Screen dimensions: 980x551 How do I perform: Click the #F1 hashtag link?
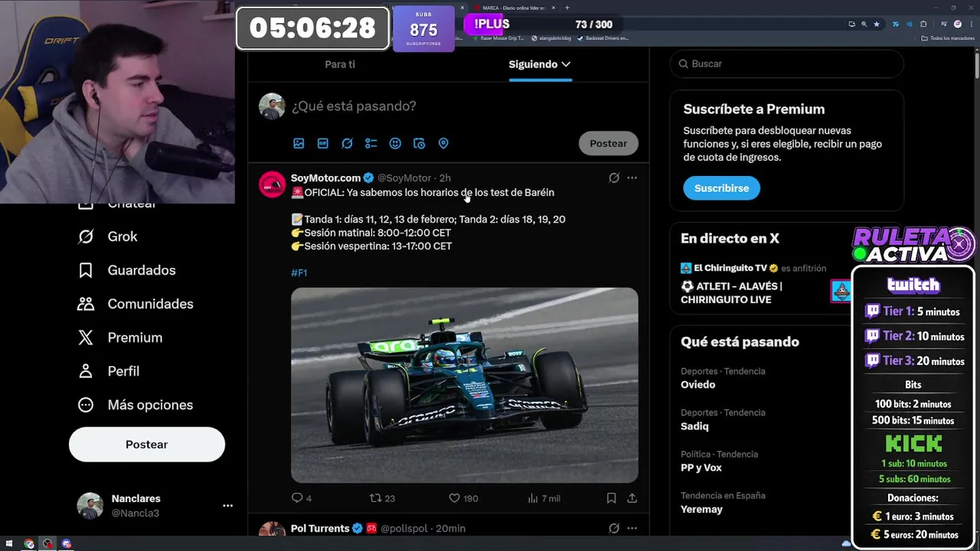299,272
